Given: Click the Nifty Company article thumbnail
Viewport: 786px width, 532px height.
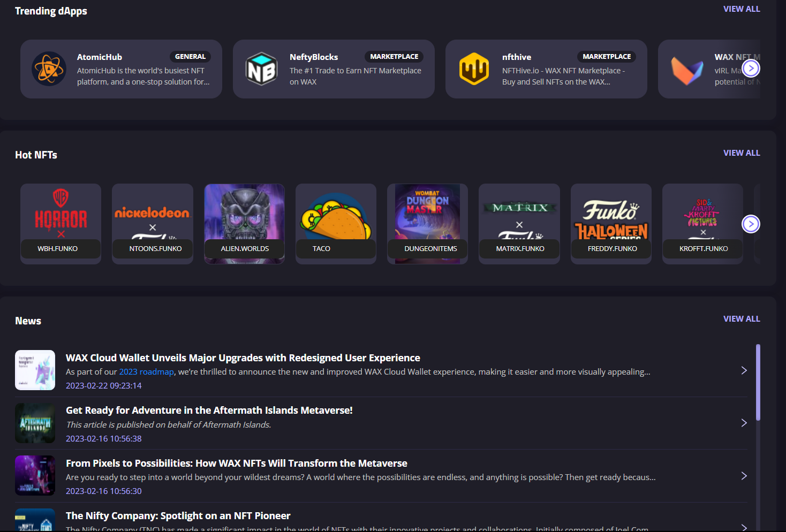Looking at the screenshot, I should click(35, 520).
